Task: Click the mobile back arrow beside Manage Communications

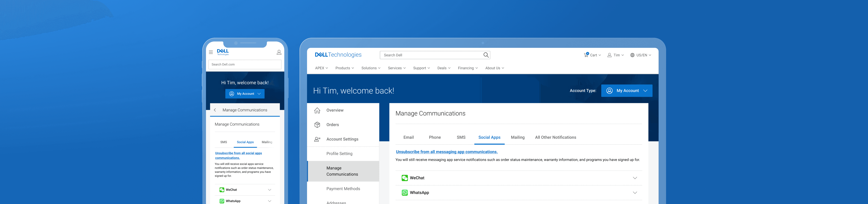Action: point(215,110)
